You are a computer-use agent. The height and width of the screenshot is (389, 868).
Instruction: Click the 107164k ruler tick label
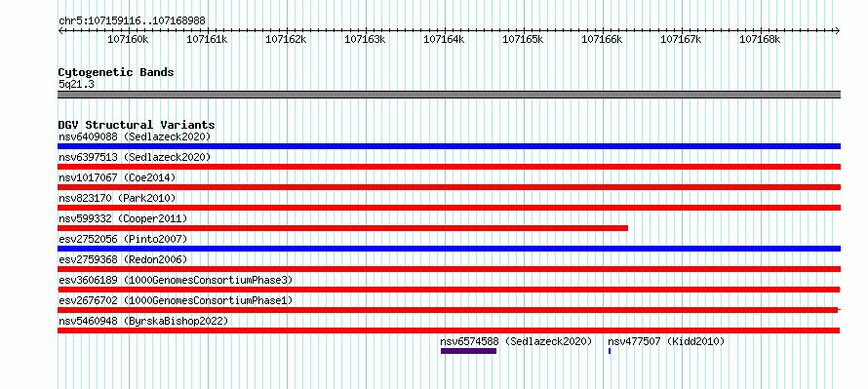[444, 39]
